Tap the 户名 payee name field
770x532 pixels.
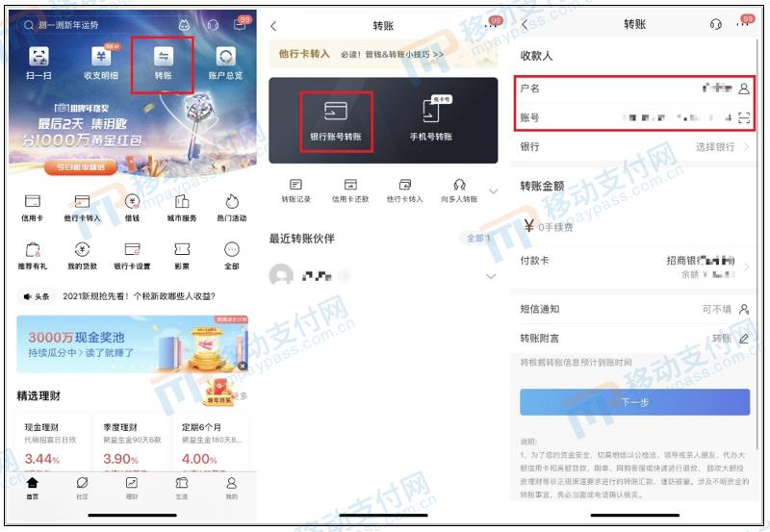[634, 89]
